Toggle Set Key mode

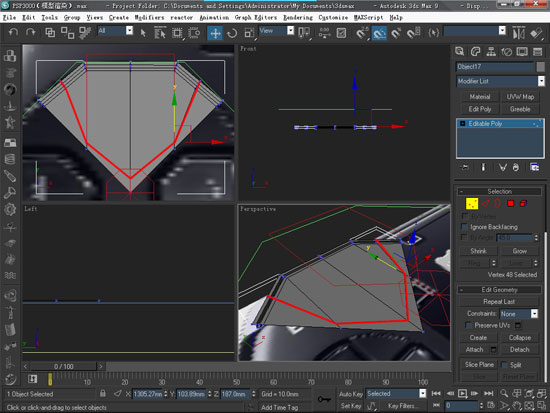click(x=350, y=406)
